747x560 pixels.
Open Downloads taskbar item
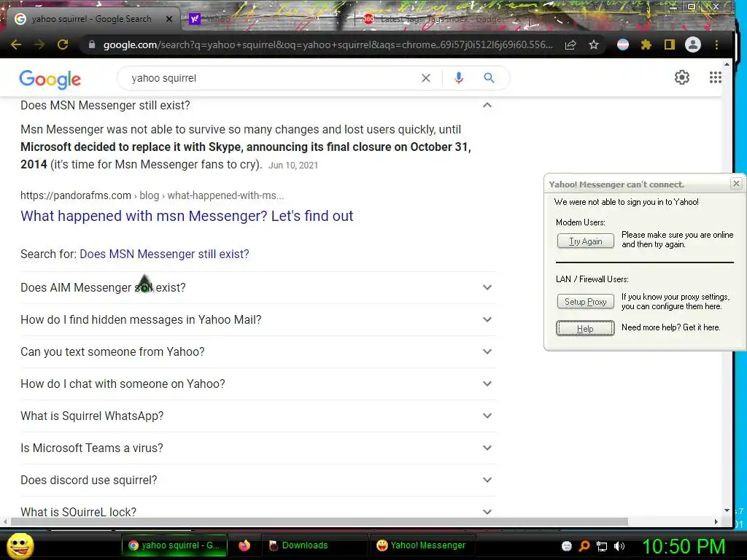point(314,545)
